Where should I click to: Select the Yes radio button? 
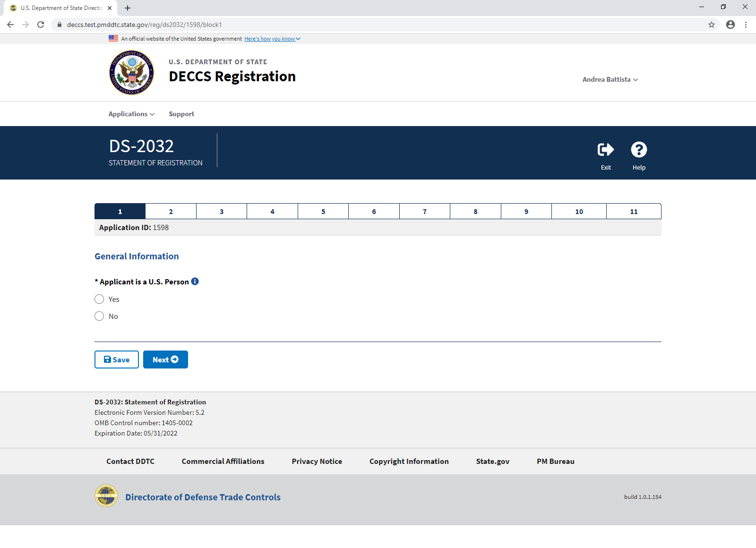99,299
